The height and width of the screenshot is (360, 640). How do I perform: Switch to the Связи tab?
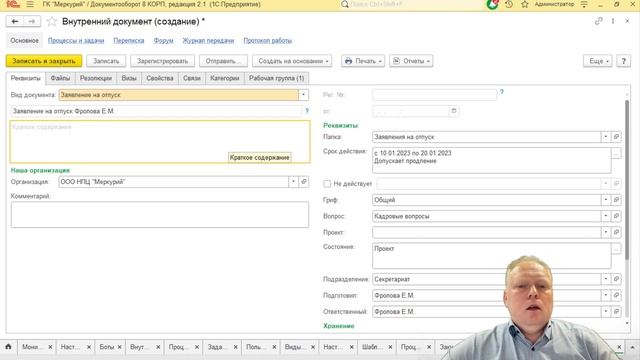point(192,78)
